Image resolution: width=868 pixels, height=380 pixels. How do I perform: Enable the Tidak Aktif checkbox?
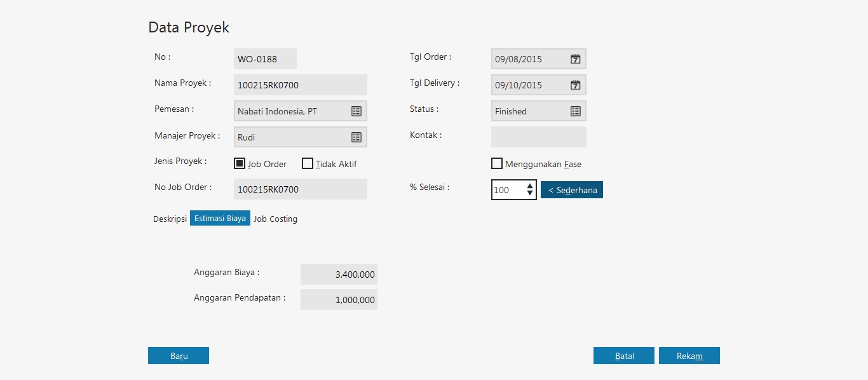coord(308,163)
